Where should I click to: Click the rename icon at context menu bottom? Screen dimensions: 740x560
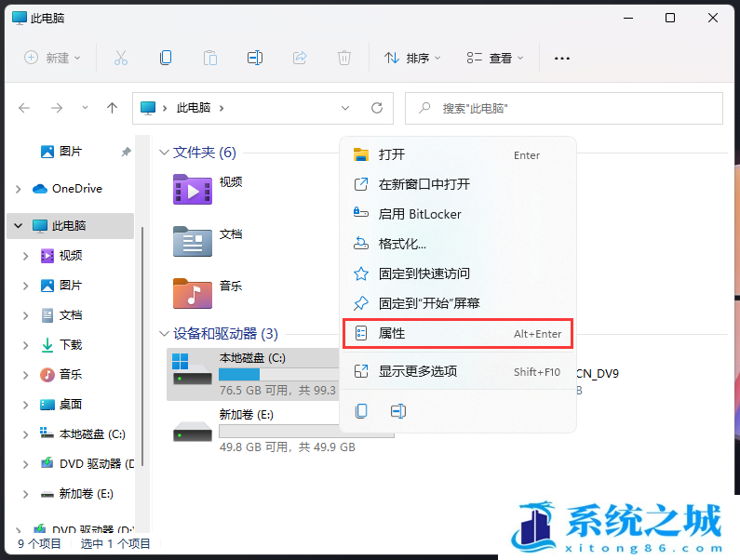click(x=397, y=410)
